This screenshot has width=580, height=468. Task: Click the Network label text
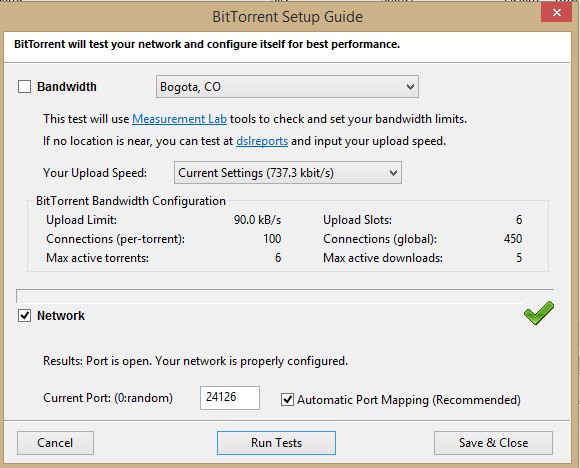(61, 316)
